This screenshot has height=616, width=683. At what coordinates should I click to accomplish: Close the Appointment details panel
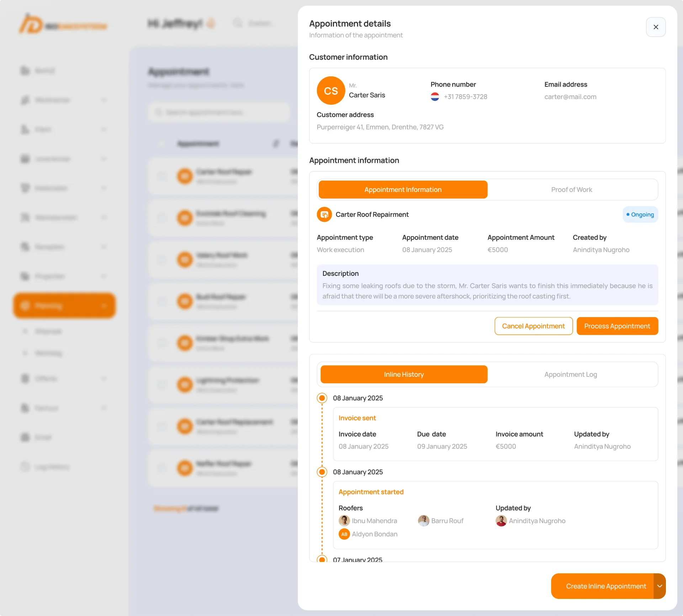click(x=656, y=27)
